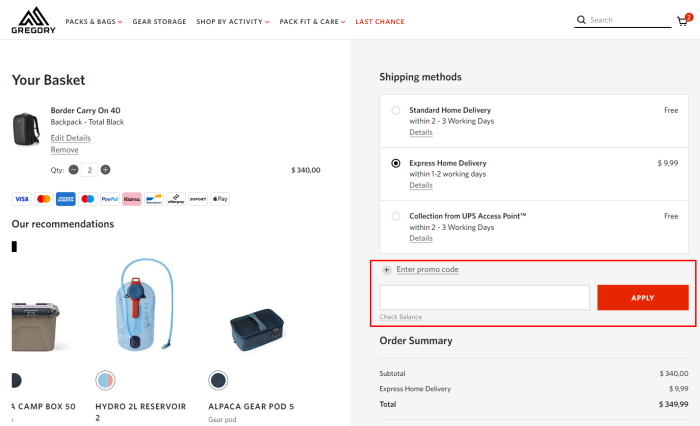This screenshot has height=426, width=700.
Task: Choose Collection from UPS Access Point
Action: [x=396, y=216]
